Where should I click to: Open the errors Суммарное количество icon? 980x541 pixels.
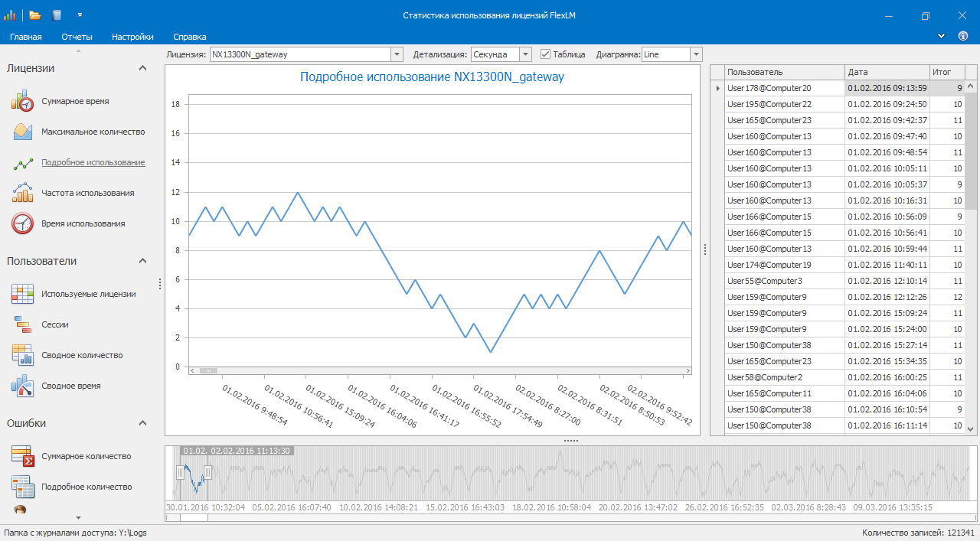[23, 456]
